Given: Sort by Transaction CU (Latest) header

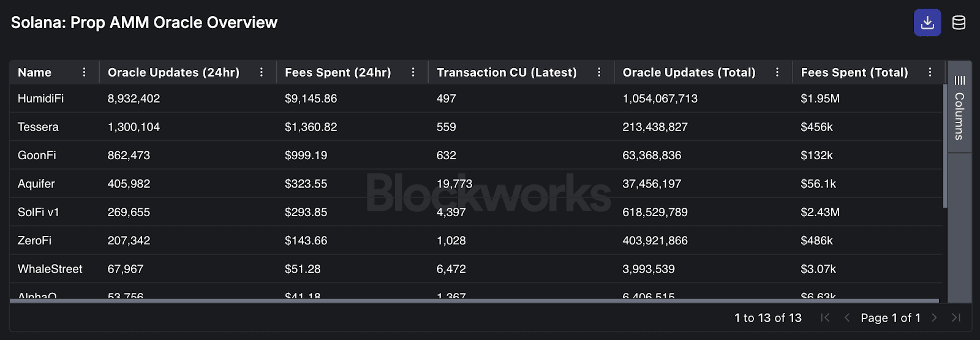Looking at the screenshot, I should click(507, 72).
